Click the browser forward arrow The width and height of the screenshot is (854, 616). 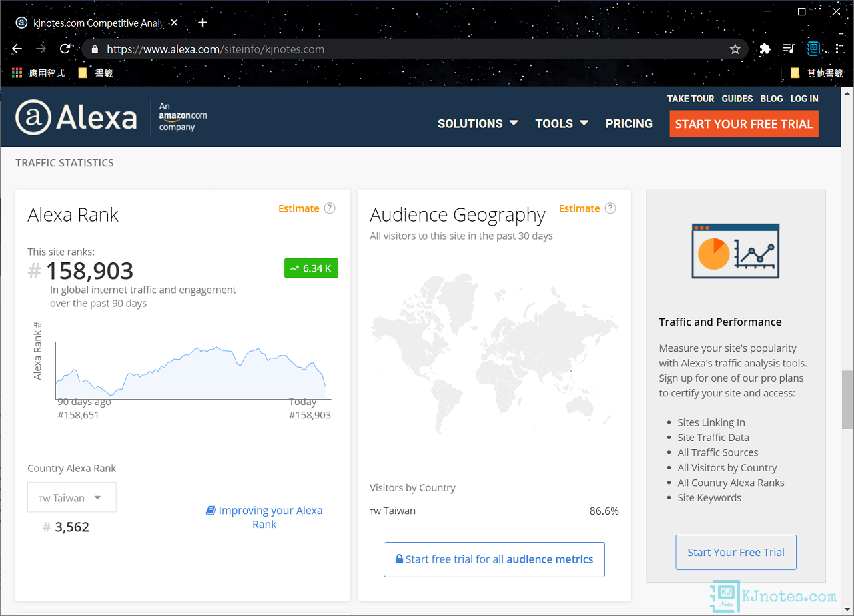[41, 49]
